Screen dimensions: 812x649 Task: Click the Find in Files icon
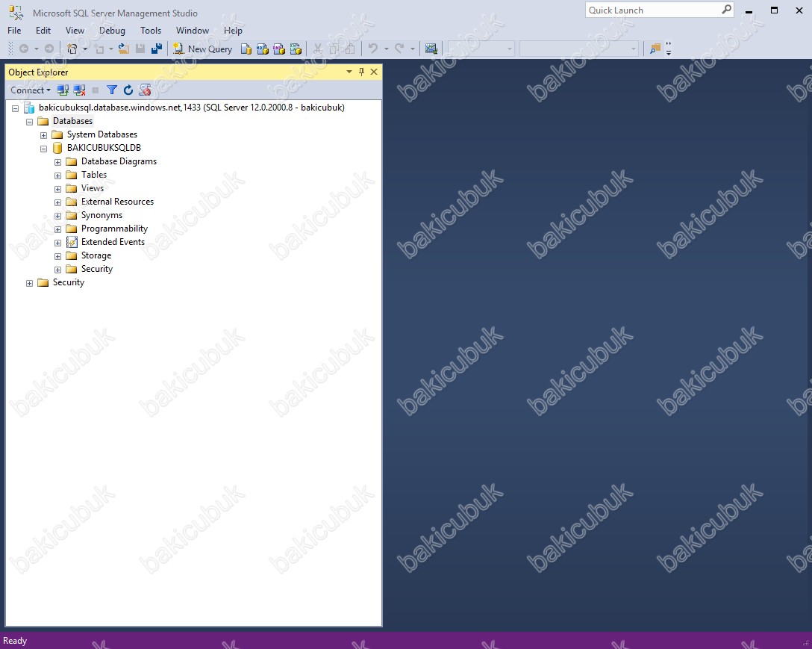(655, 49)
